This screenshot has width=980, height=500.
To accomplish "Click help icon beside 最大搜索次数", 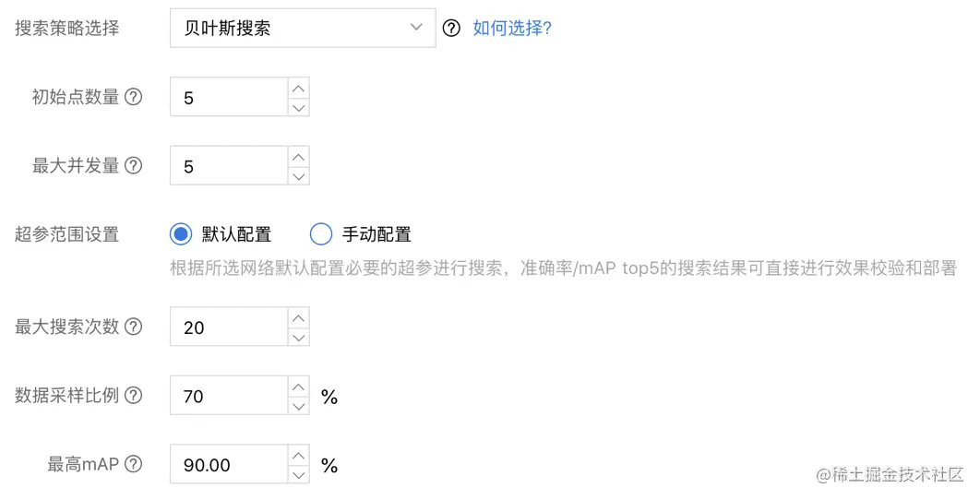I will tap(133, 327).
